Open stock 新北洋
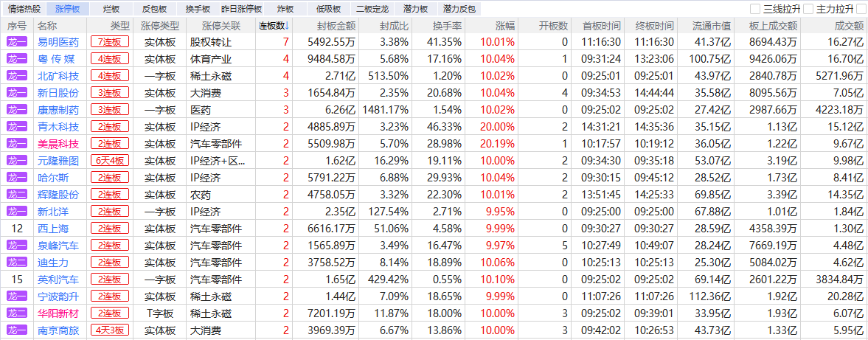868x340 pixels. [52, 212]
